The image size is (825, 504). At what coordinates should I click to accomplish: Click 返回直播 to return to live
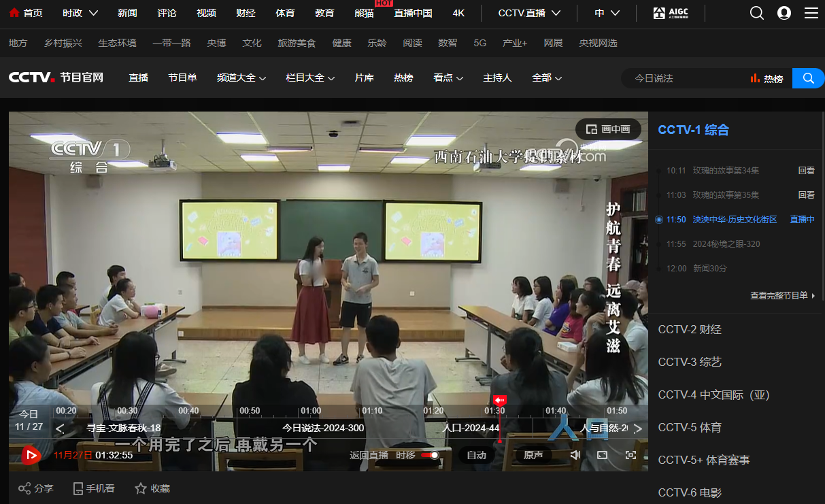pos(369,455)
